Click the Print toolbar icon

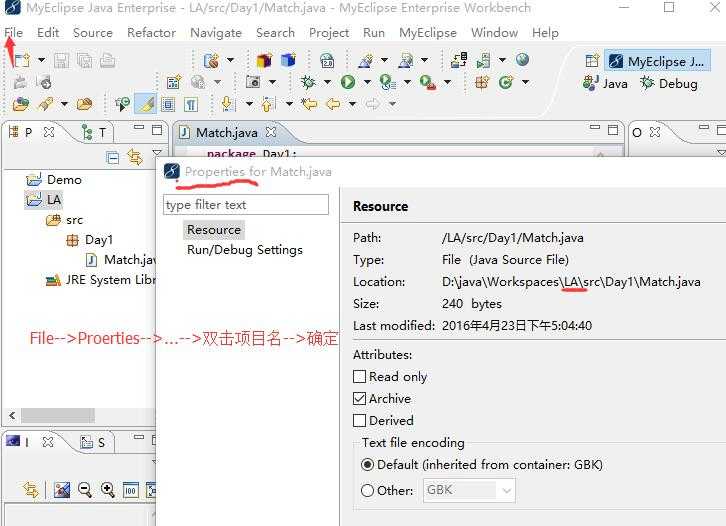[x=107, y=61]
